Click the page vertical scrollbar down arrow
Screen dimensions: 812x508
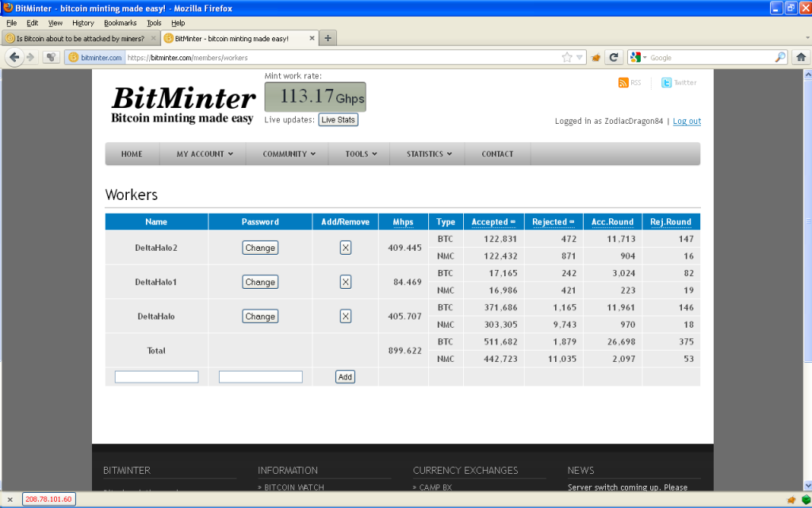click(x=807, y=486)
